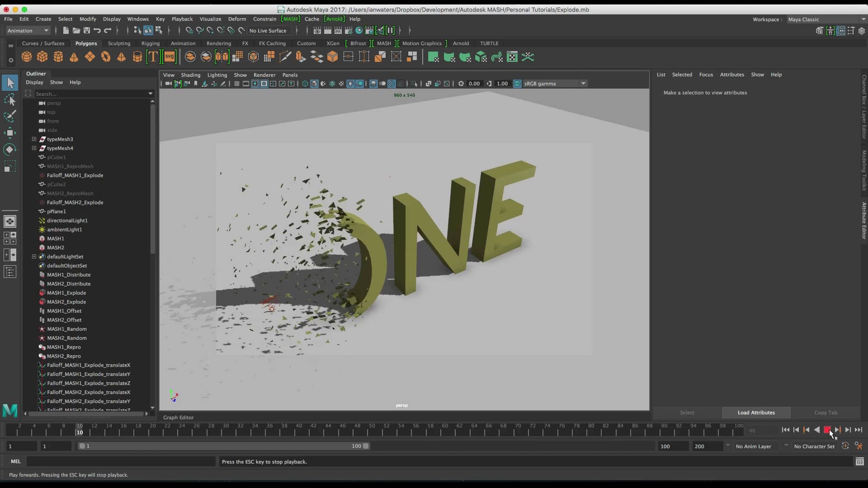Create a polygon sphere from shelf
Viewport: 868px width, 488px height.
point(27,57)
